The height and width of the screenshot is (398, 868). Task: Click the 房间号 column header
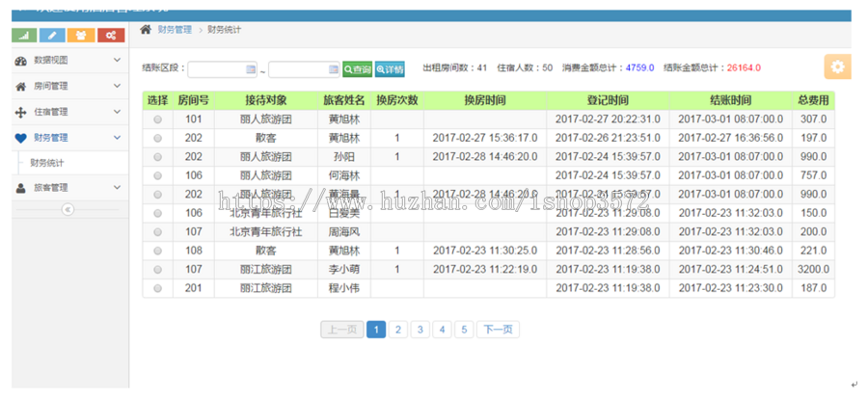[194, 100]
